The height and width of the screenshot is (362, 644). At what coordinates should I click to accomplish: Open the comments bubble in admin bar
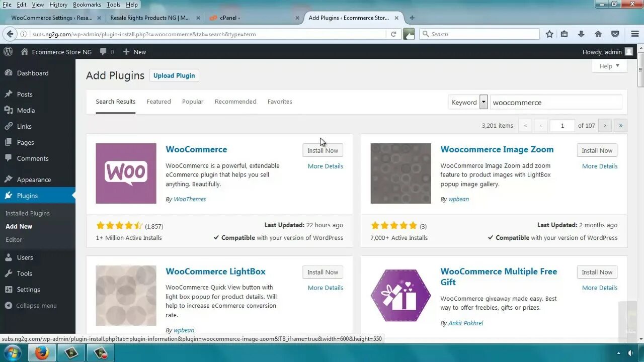(x=107, y=52)
